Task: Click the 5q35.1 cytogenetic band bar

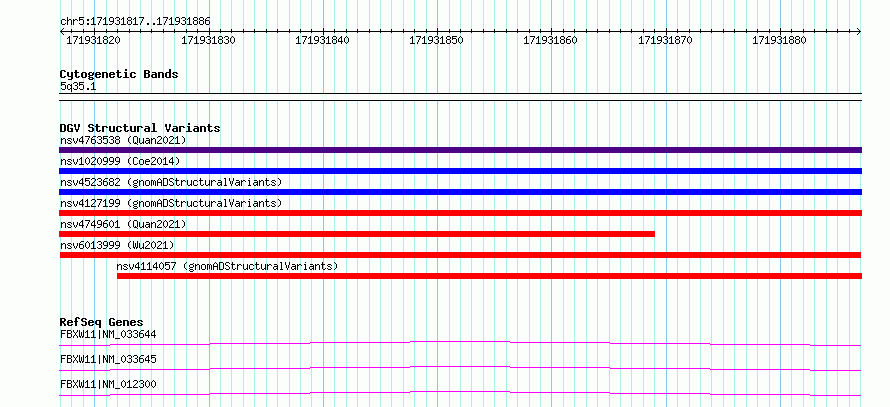Action: click(460, 97)
